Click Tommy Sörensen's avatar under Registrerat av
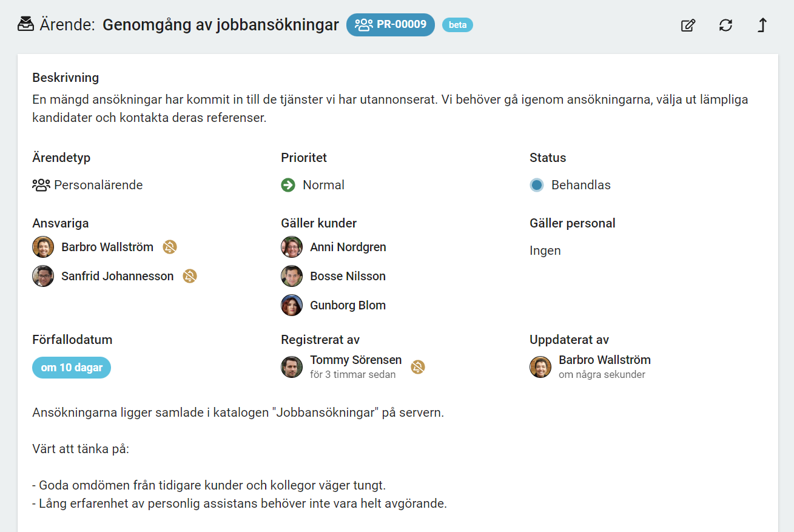794x532 pixels. (x=291, y=366)
